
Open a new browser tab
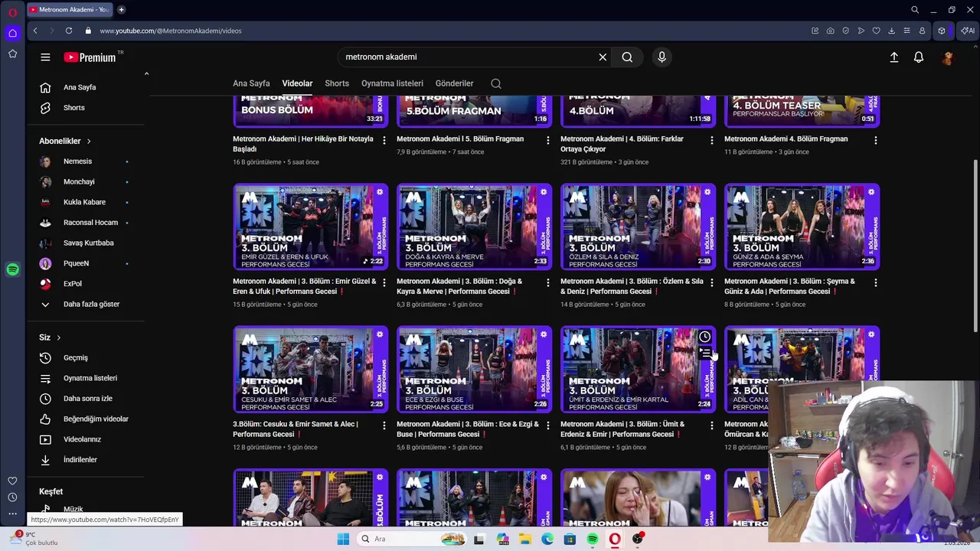click(121, 10)
